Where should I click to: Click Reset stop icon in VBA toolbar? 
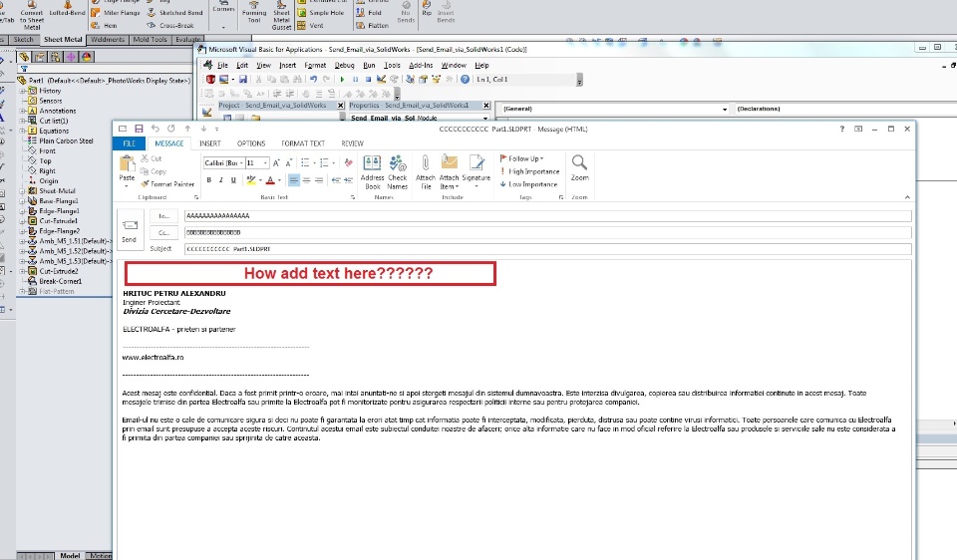pos(368,80)
